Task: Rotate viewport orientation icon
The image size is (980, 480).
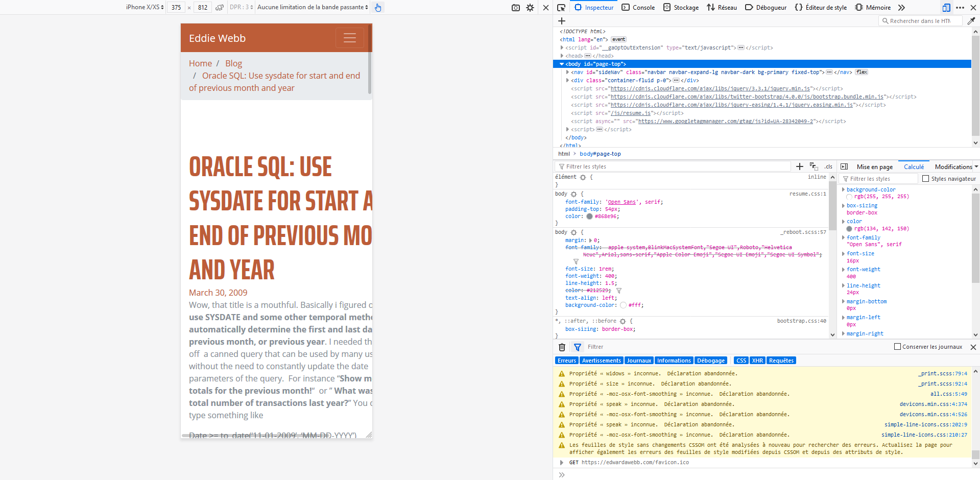Action: click(x=220, y=8)
